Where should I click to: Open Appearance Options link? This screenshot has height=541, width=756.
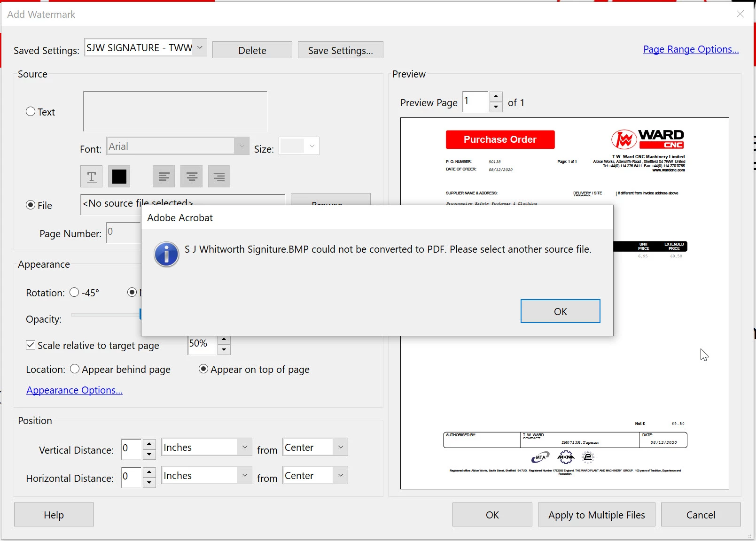tap(74, 390)
